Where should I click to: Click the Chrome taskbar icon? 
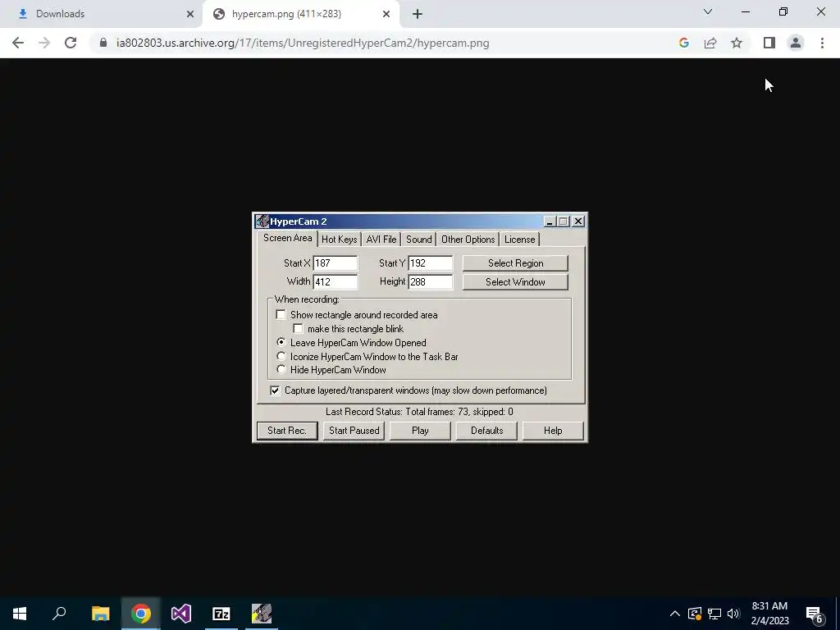pyautogui.click(x=141, y=614)
